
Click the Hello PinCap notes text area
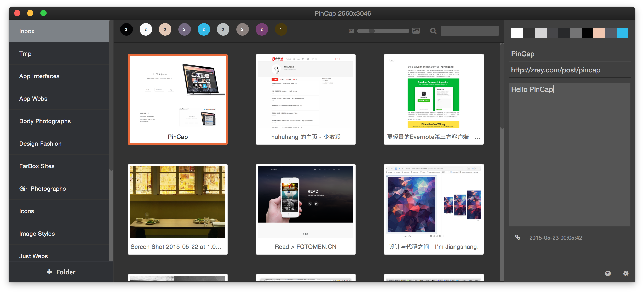click(x=569, y=154)
